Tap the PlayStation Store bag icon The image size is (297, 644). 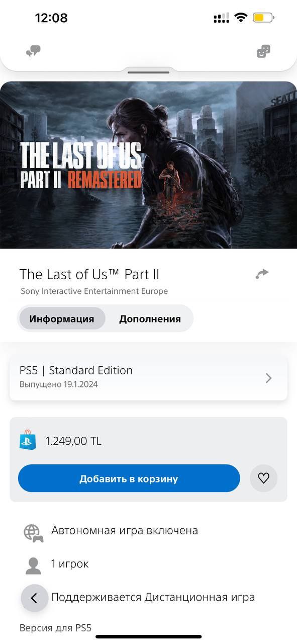click(x=28, y=440)
